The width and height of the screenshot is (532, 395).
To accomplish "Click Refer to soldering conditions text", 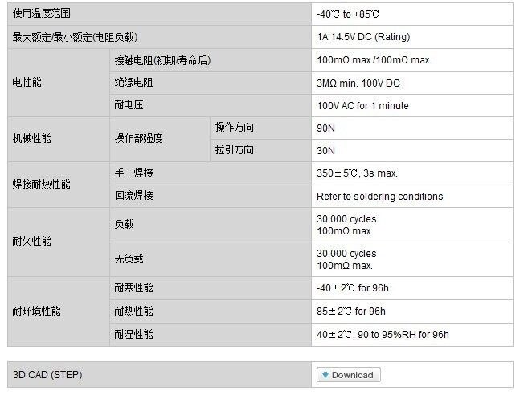I will click(380, 196).
